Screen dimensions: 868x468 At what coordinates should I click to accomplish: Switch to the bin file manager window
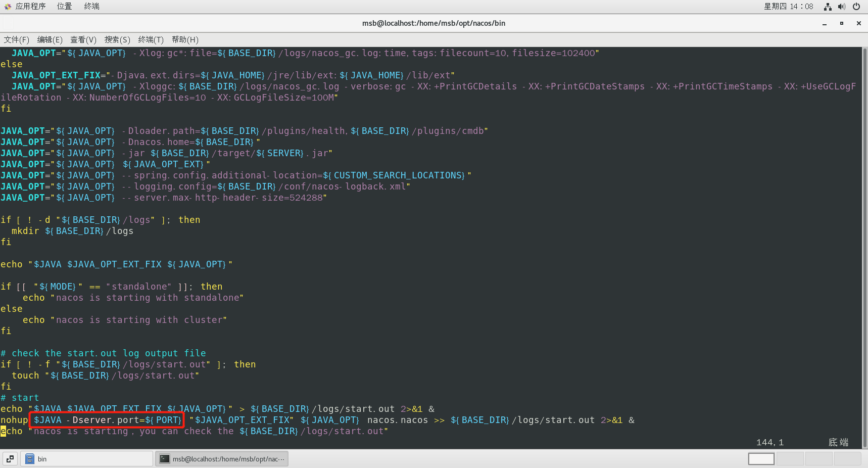click(x=87, y=459)
